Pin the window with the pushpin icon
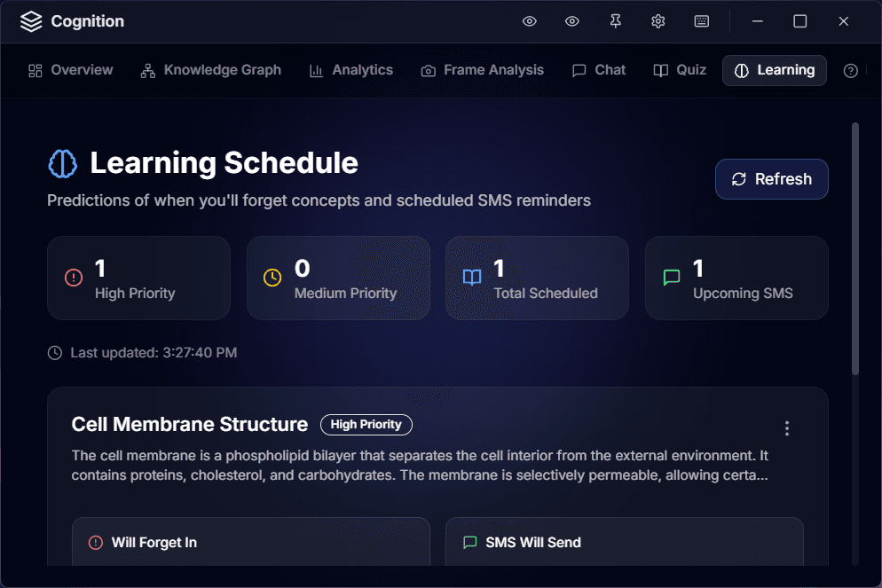 click(x=615, y=21)
